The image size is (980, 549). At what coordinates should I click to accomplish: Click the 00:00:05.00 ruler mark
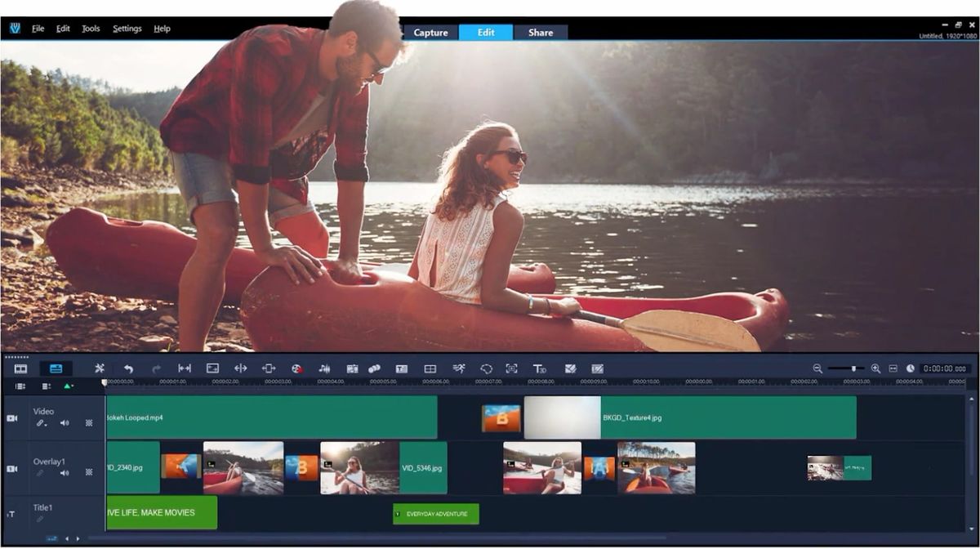coord(382,382)
